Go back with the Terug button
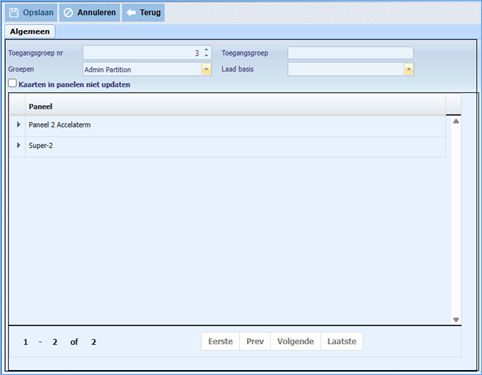 pos(143,13)
